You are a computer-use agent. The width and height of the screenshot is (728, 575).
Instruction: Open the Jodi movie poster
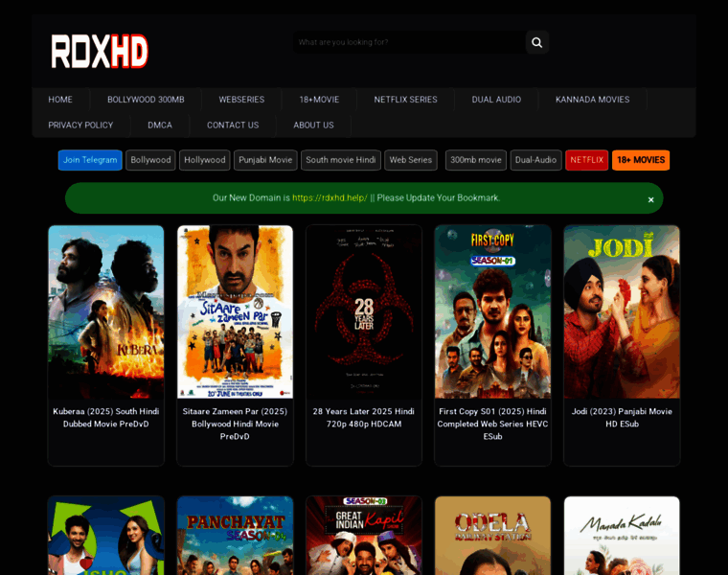[622, 311]
